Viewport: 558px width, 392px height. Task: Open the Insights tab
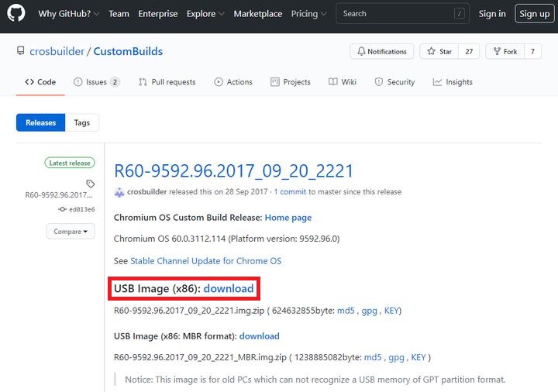453,82
